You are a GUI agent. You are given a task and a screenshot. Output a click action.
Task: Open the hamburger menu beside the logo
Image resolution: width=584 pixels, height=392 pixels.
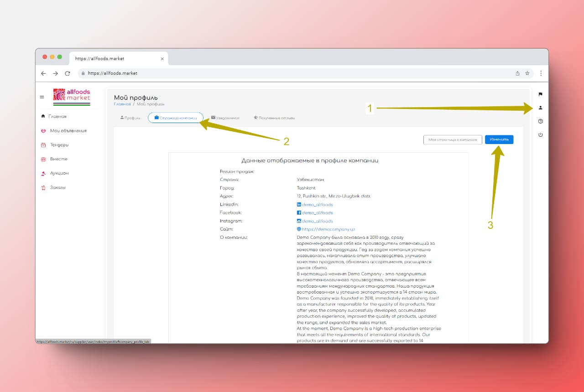point(42,97)
